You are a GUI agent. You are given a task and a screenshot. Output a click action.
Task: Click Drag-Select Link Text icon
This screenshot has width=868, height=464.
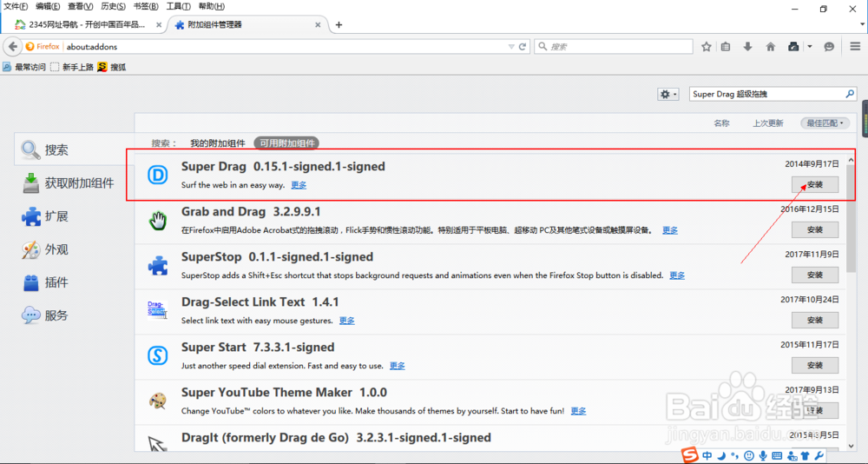[x=157, y=311]
